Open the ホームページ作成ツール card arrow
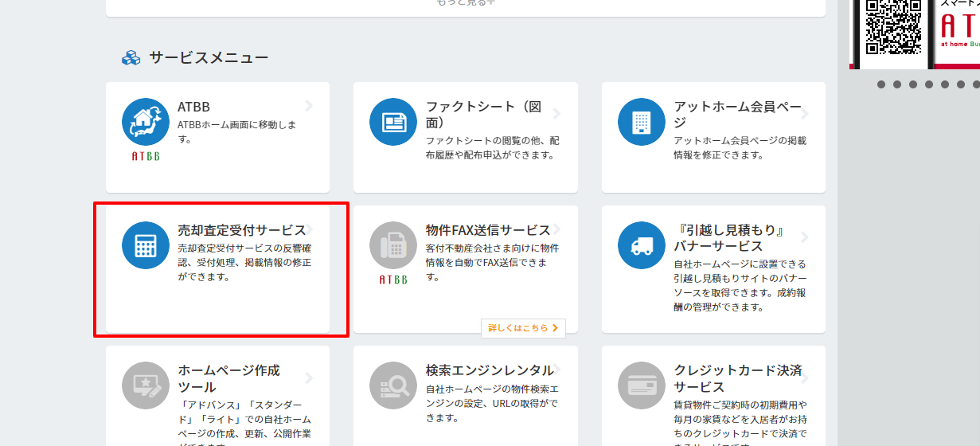980x446 pixels. coord(310,378)
